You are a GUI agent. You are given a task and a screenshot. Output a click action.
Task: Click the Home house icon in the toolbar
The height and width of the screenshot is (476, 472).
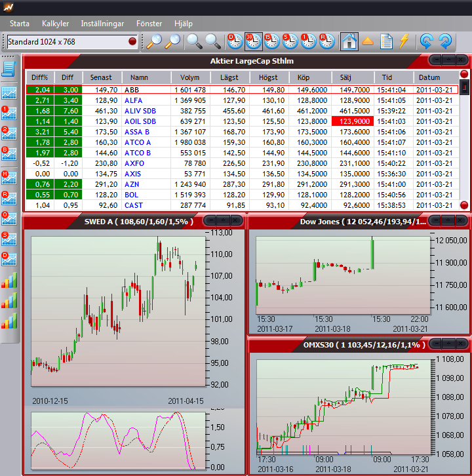click(349, 41)
